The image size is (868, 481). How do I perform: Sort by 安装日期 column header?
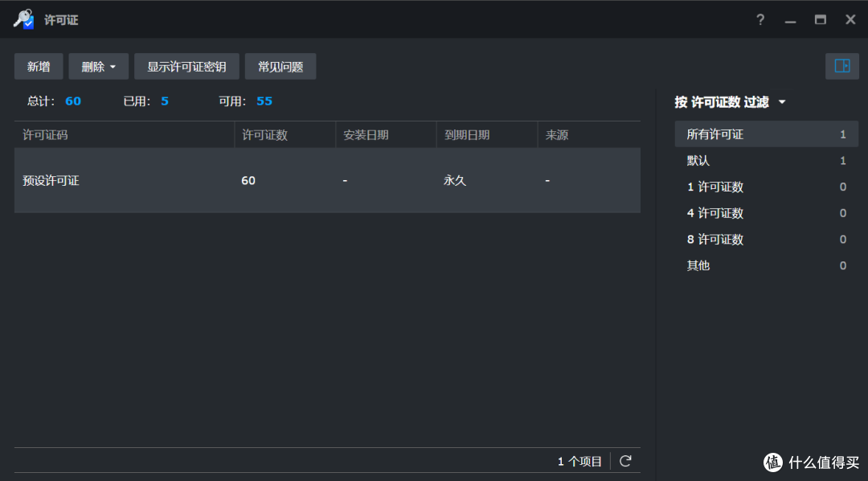click(x=387, y=134)
